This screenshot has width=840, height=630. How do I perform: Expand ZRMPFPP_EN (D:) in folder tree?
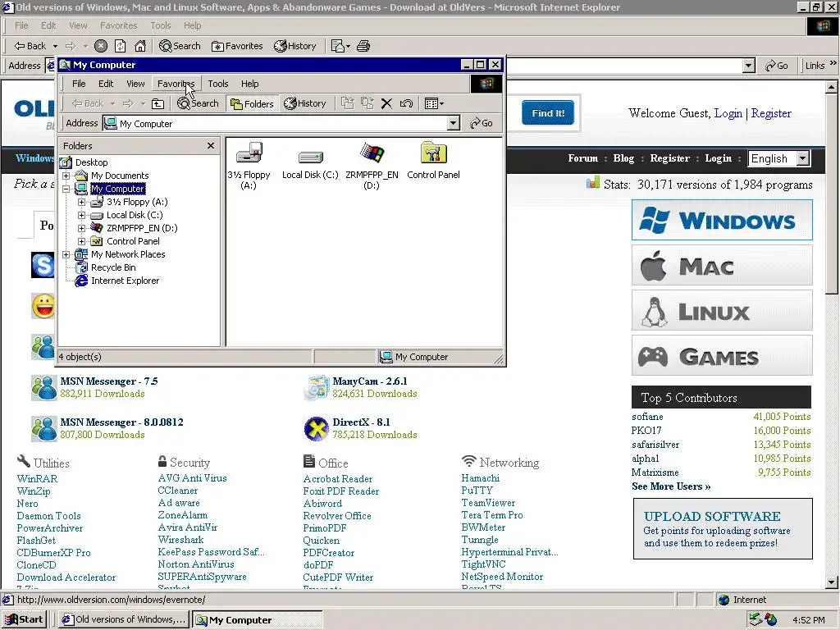click(81, 228)
